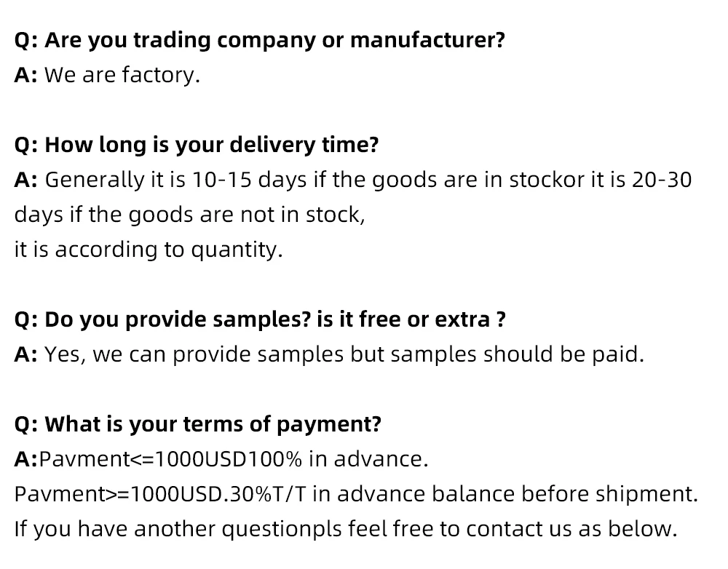
Task: Click the bold 'A:' before 'We are factory'
Action: pos(27,74)
